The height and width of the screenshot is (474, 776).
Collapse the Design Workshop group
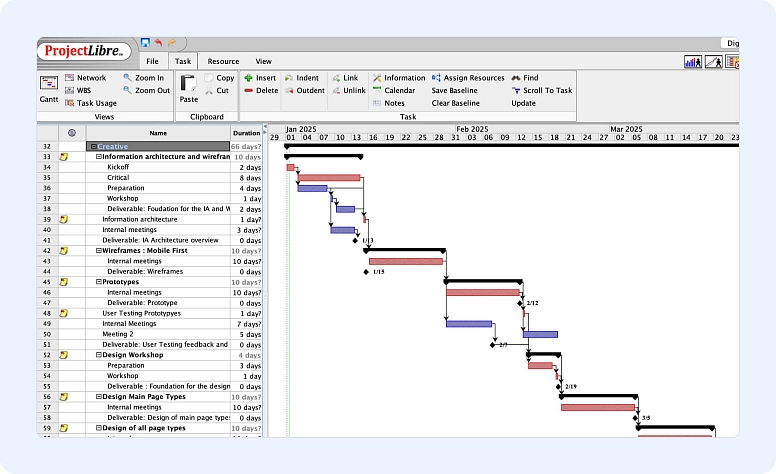[x=98, y=355]
